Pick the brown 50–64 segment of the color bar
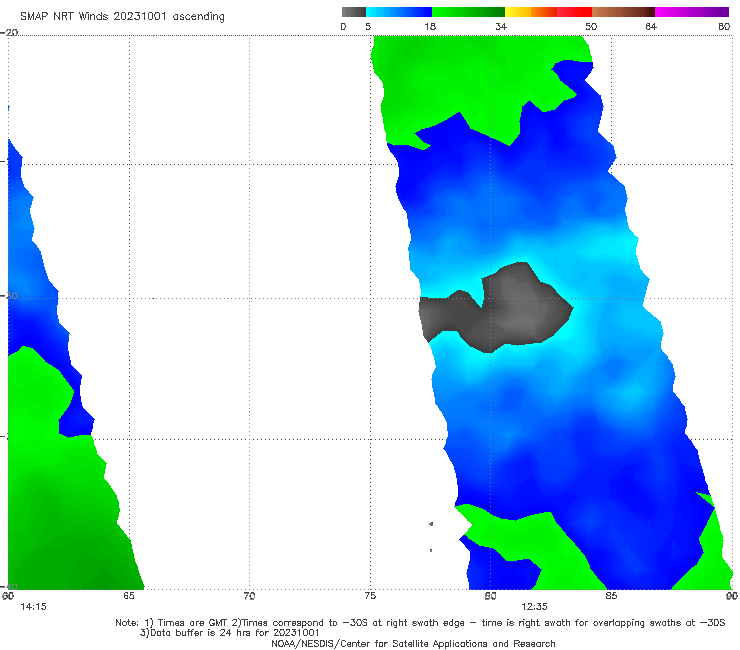This screenshot has height=650, width=740. (623, 12)
